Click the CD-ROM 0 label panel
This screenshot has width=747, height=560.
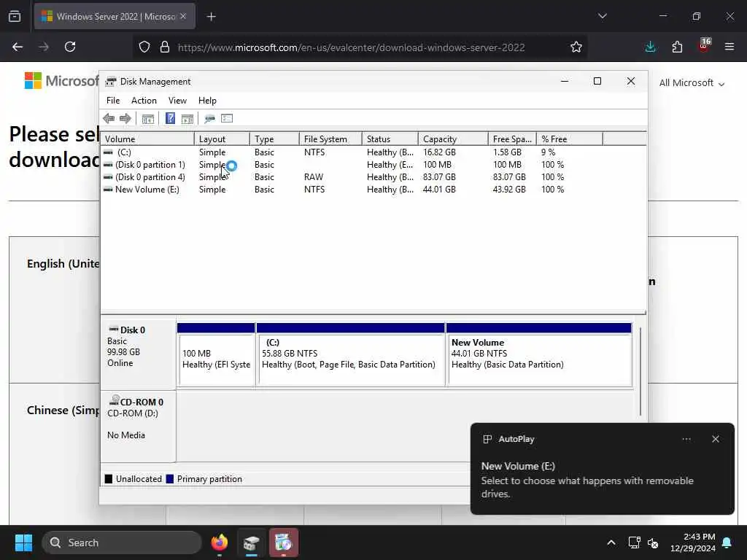(x=138, y=426)
